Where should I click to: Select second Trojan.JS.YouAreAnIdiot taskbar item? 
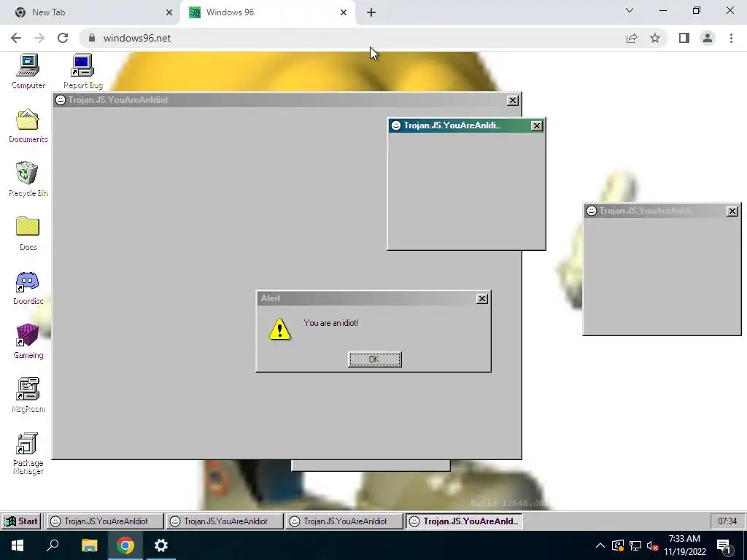click(x=225, y=521)
